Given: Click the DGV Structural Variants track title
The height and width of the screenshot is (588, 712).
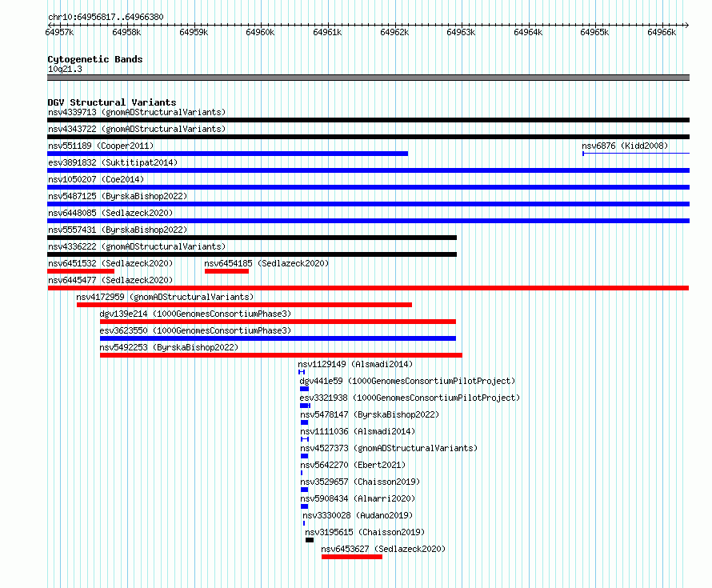Looking at the screenshot, I should 112,102.
